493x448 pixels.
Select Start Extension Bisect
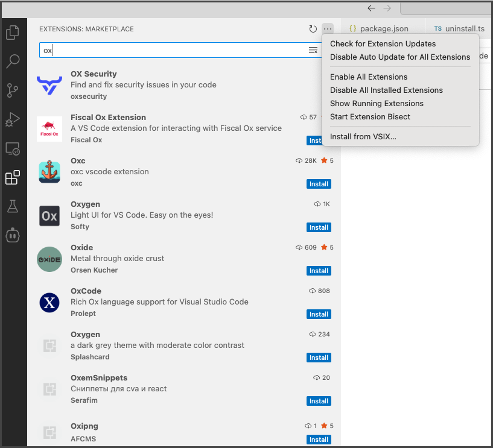[370, 116]
